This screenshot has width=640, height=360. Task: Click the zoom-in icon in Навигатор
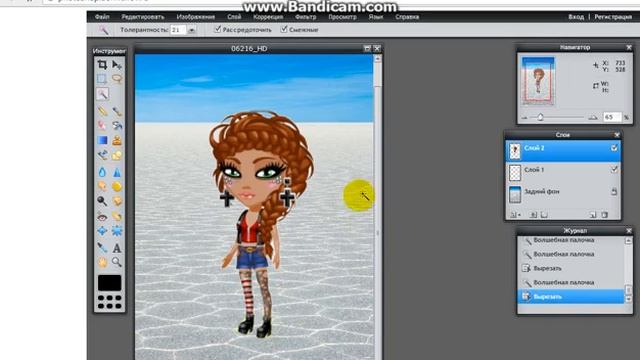pos(593,118)
